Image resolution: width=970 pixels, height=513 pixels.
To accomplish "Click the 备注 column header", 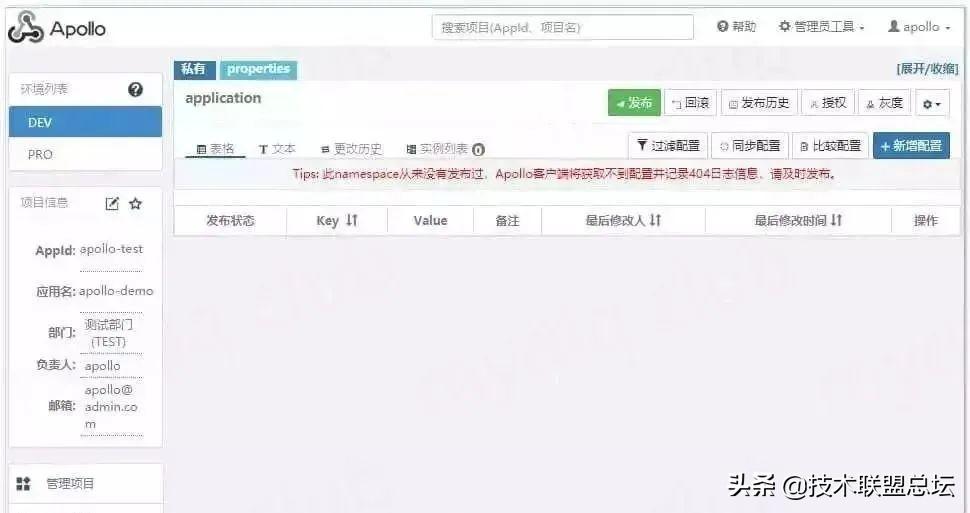I will 507,220.
